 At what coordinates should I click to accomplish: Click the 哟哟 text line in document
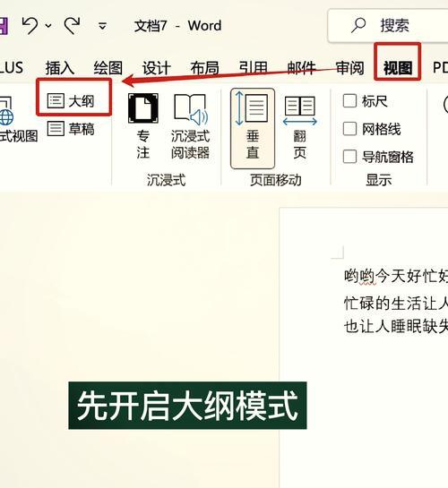[x=396, y=276]
